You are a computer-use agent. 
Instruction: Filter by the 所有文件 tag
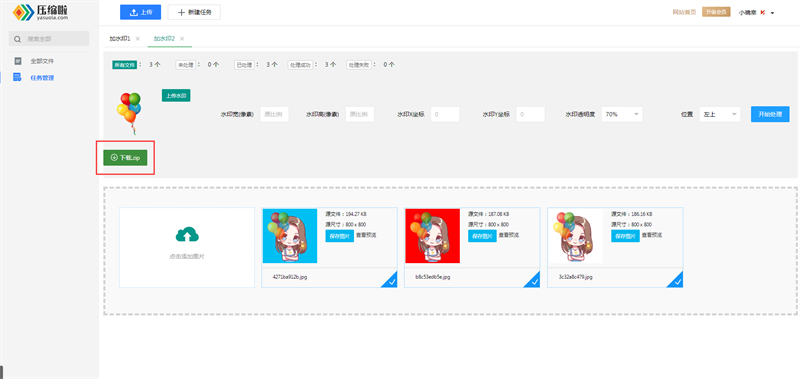pyautogui.click(x=124, y=65)
